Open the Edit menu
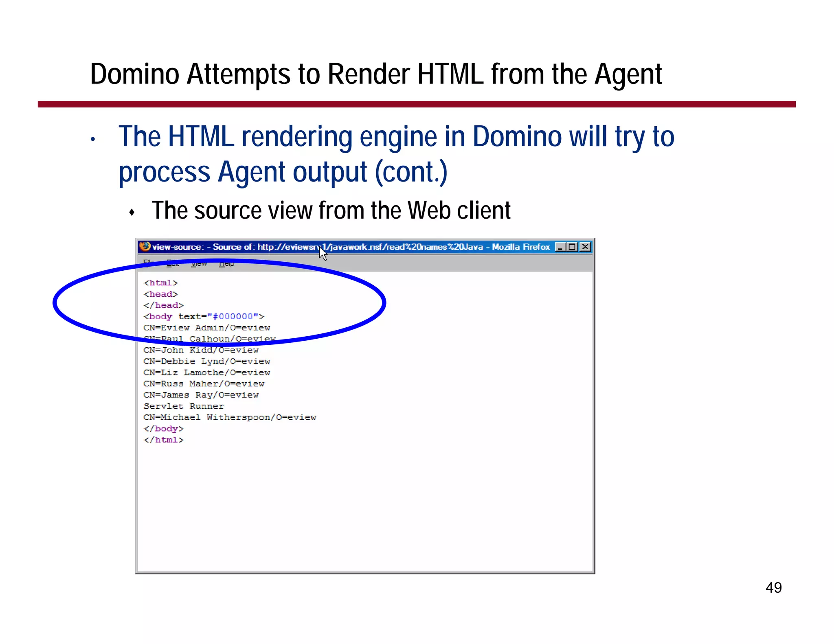 [x=173, y=264]
